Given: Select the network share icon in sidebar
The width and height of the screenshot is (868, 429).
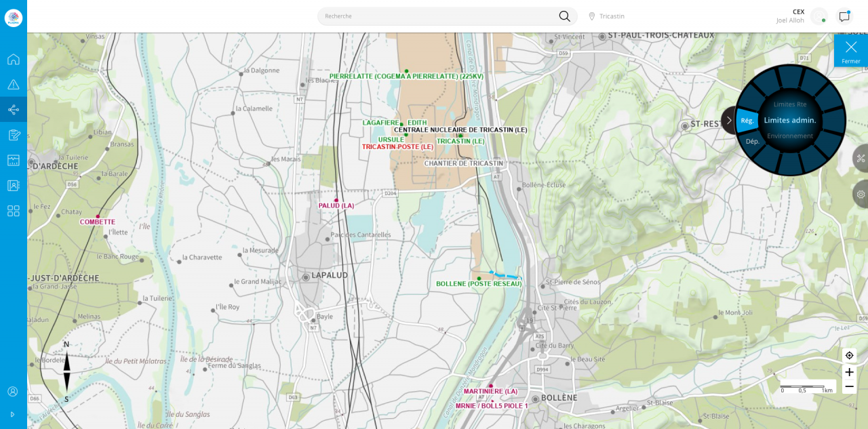Looking at the screenshot, I should coord(14,110).
